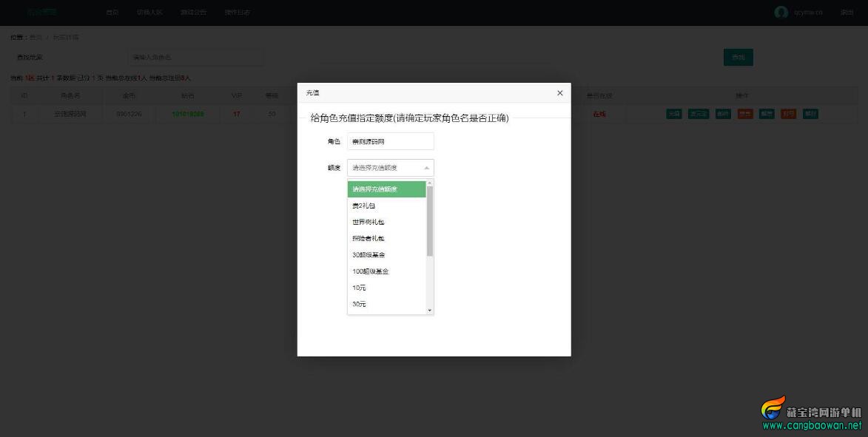The width and height of the screenshot is (868, 437).
Task: Click the green 查询 search button
Action: pos(738,58)
